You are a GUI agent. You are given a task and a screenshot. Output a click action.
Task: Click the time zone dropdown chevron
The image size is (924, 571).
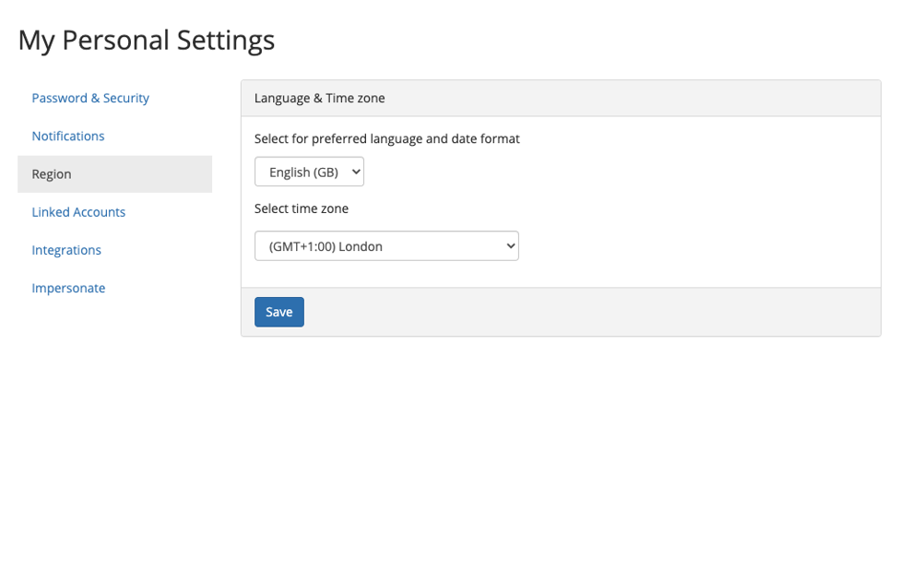point(509,245)
